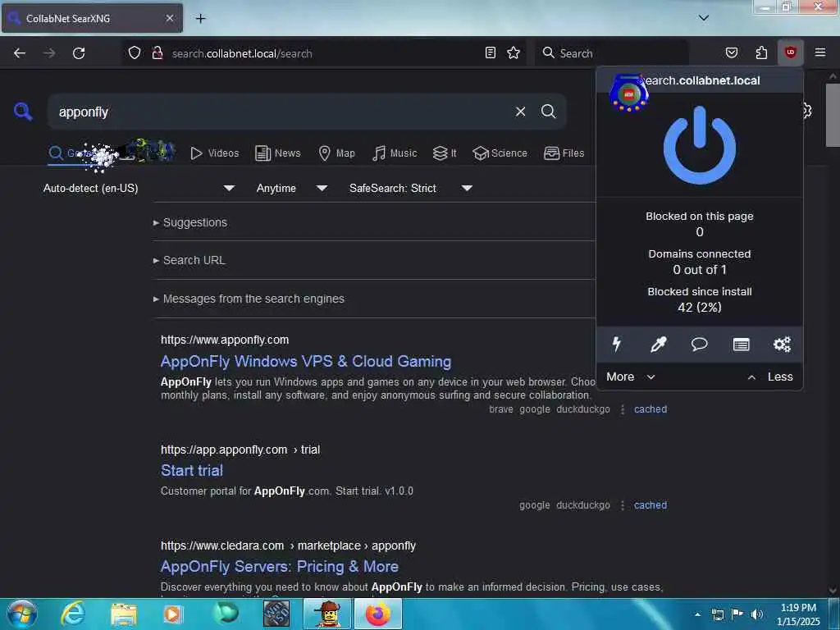Go back to previous page

click(20, 53)
